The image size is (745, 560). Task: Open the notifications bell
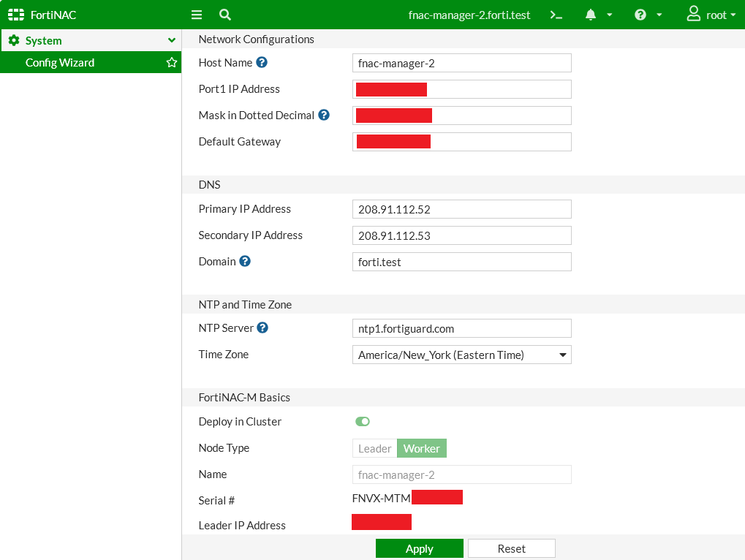[591, 15]
